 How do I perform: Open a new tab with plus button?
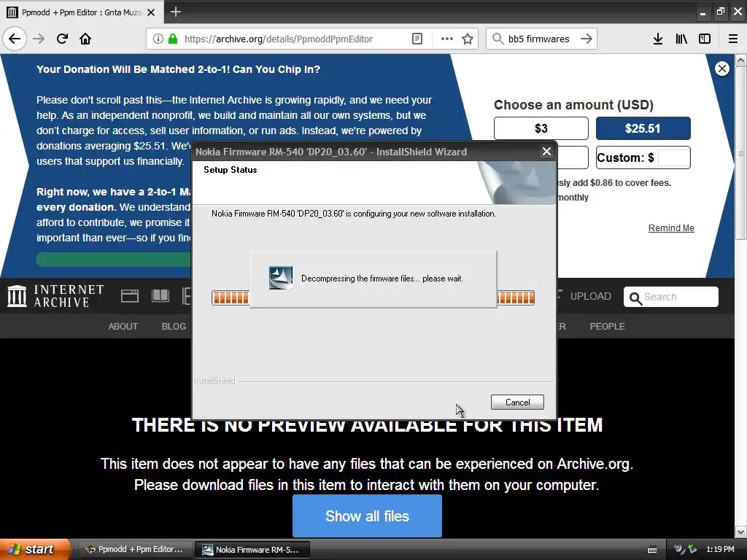click(175, 12)
